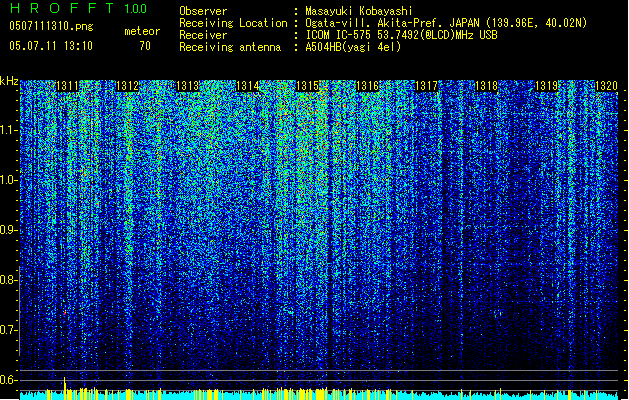
Task: Click the Receiving antenna label
Action: pyautogui.click(x=230, y=47)
